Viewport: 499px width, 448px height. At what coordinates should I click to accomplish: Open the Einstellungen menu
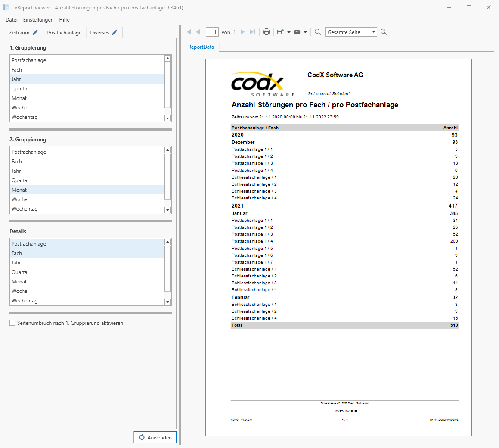click(x=38, y=20)
